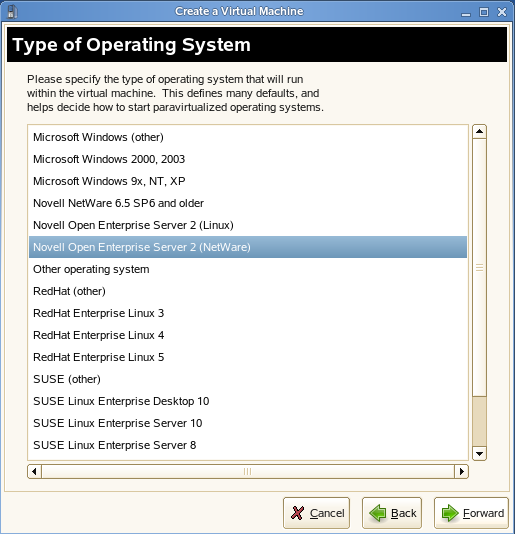
Task: Click the scroll down arrow of the list
Action: [x=479, y=453]
